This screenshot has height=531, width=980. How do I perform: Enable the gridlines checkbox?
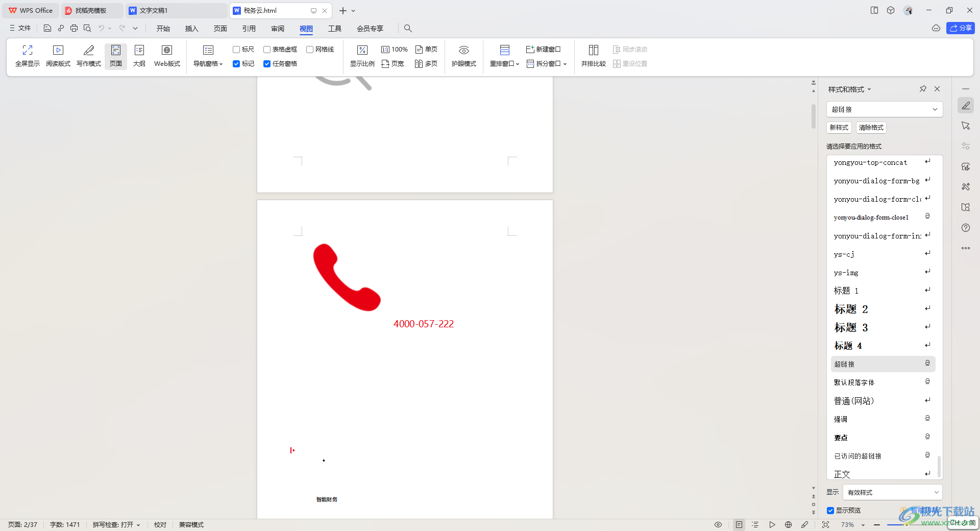(x=310, y=50)
